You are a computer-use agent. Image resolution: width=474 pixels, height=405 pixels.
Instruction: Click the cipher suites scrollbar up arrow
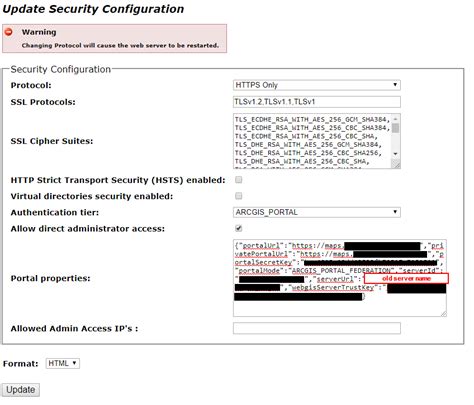click(x=395, y=119)
